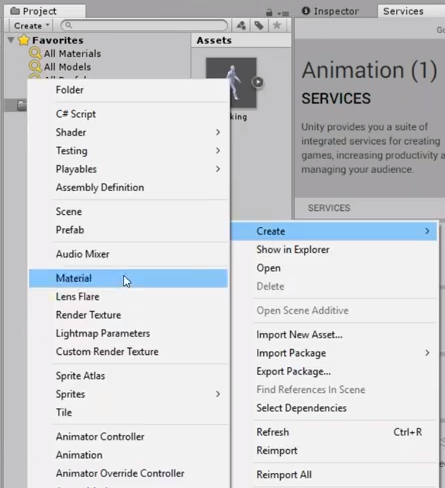Click Open in the context menu

click(334, 268)
